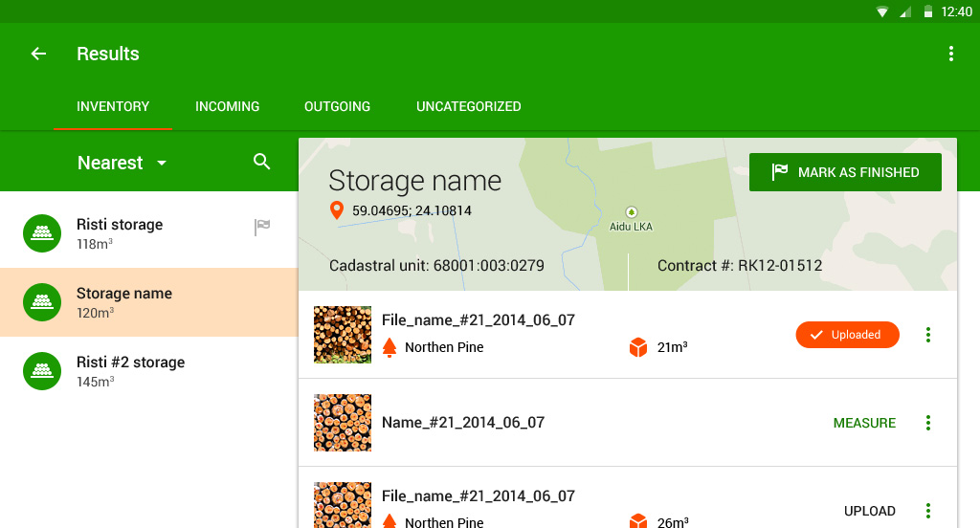This screenshot has height=528, width=980.
Task: Toggle the orange Uploaded status chip
Action: pos(847,335)
